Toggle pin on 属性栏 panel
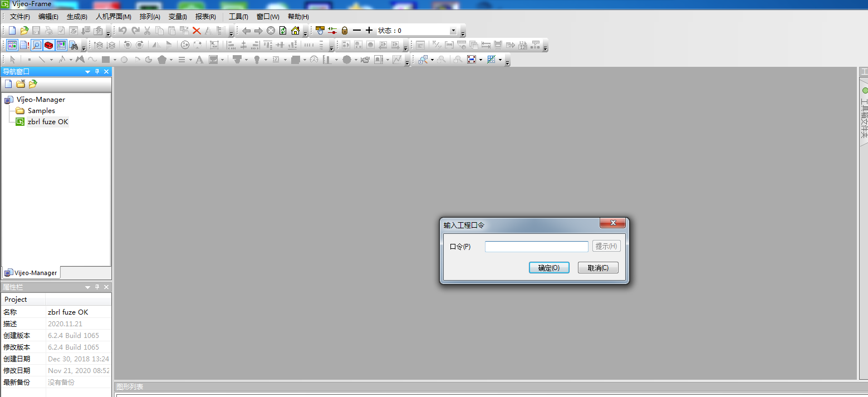This screenshot has height=397, width=868. 97,287
